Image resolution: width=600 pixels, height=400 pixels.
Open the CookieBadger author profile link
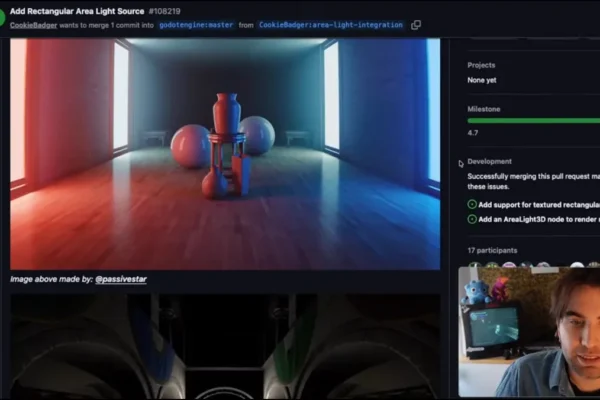35,25
